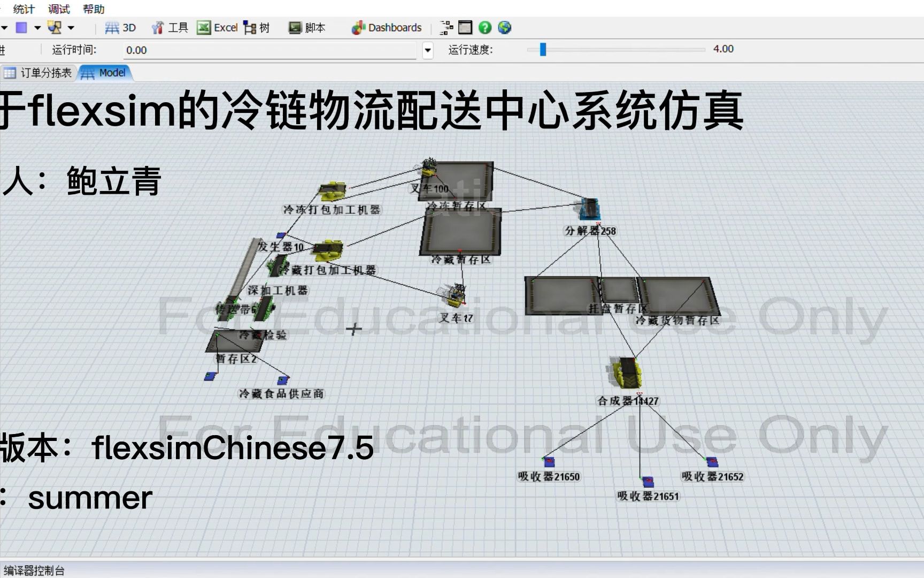Select the 冷冻打包加工机器 processor

(333, 191)
